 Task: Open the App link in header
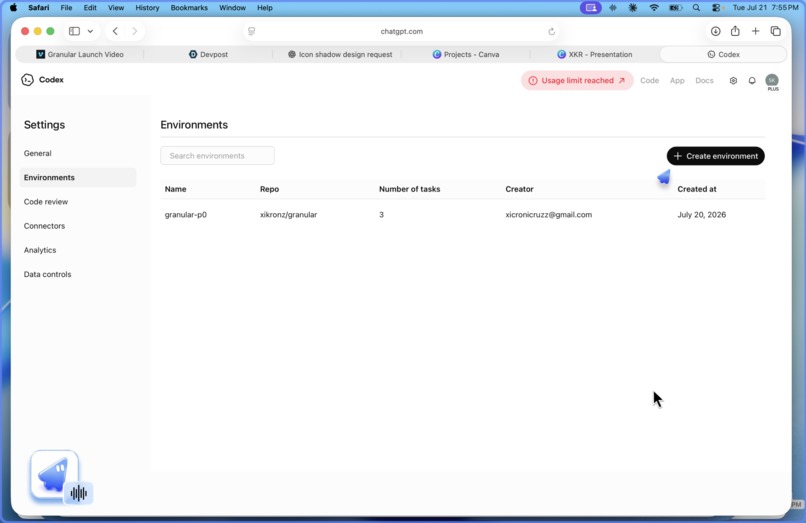coord(677,81)
